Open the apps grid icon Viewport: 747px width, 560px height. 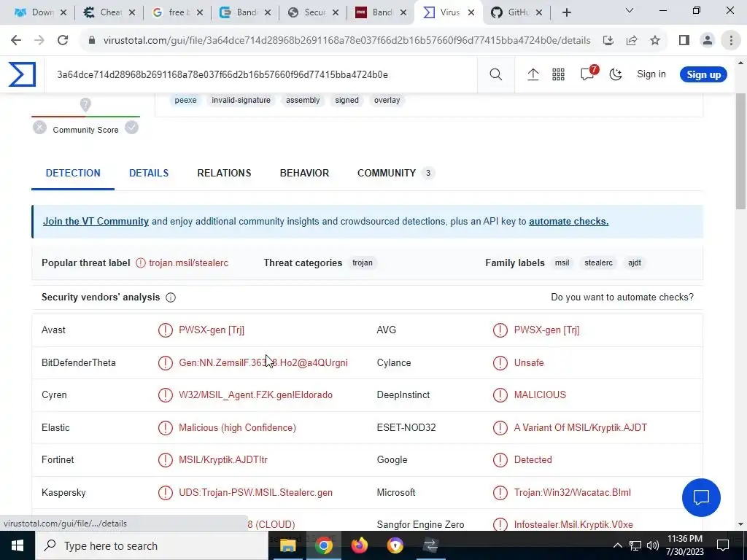(x=558, y=74)
